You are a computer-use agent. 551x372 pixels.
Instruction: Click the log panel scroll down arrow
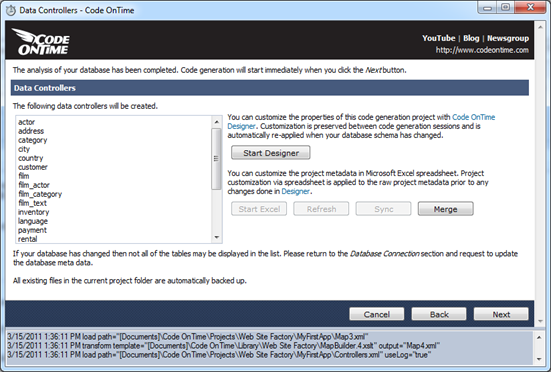[x=539, y=359]
